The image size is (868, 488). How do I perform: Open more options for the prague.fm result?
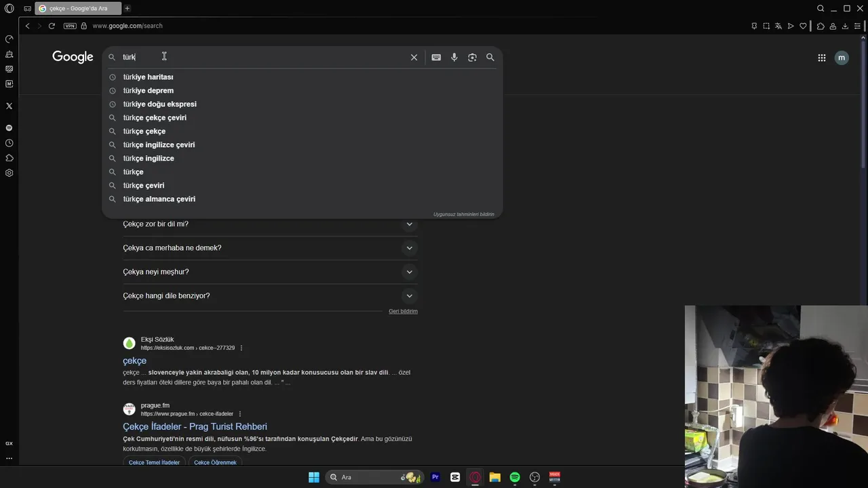click(239, 414)
